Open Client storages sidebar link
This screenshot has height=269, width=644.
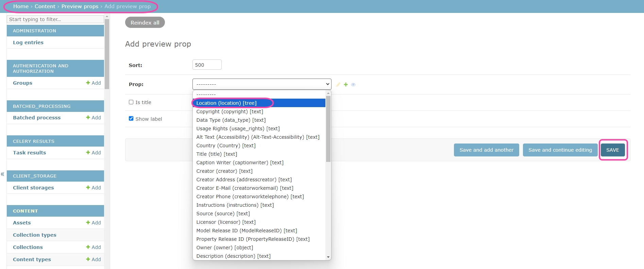pos(33,188)
